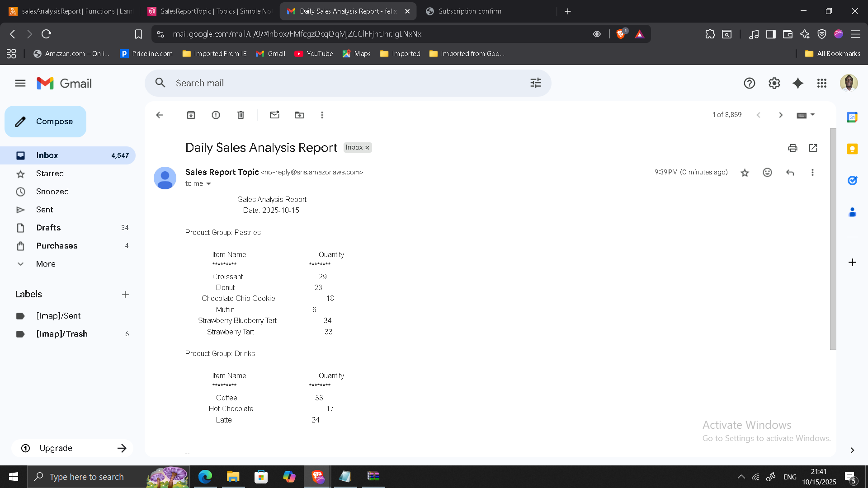Mark the email as unread
This screenshot has width=868, height=488.
[x=274, y=115]
